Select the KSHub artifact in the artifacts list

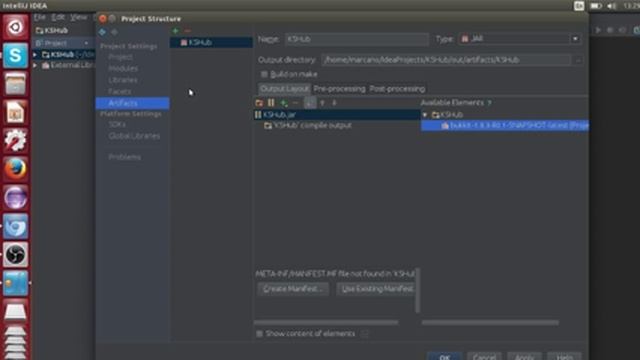(211, 42)
